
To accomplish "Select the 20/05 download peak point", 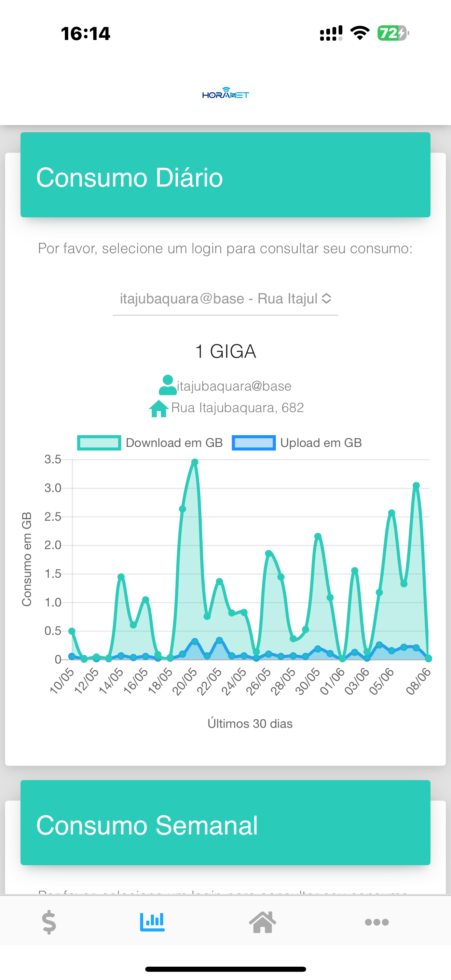I will coord(195,462).
